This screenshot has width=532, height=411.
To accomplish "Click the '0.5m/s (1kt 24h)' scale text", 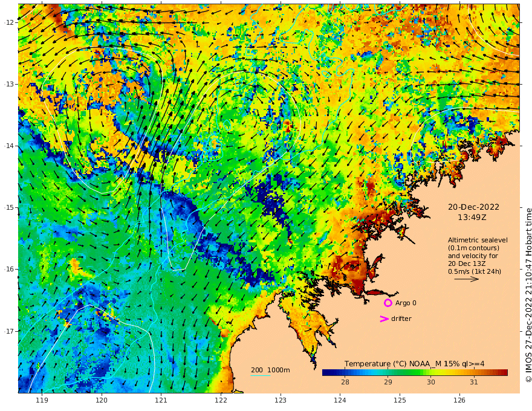I will click(x=475, y=271).
